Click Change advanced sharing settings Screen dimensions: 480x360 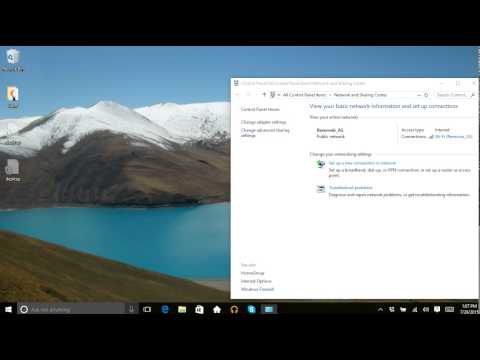point(265,133)
